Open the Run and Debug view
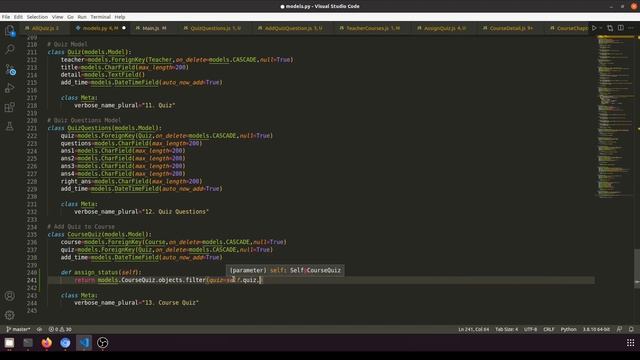Viewport: 640px width, 360px height. pyautogui.click(x=10, y=88)
